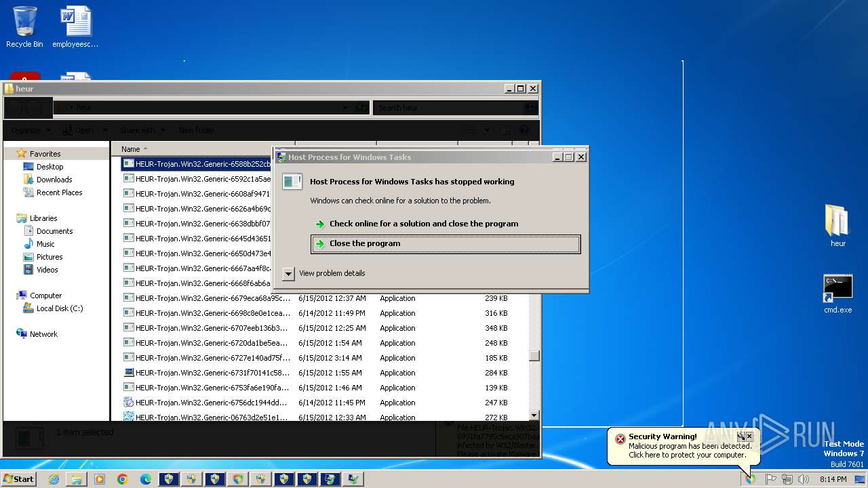Open the Share with dropdown
The image size is (868, 488).
[142, 130]
